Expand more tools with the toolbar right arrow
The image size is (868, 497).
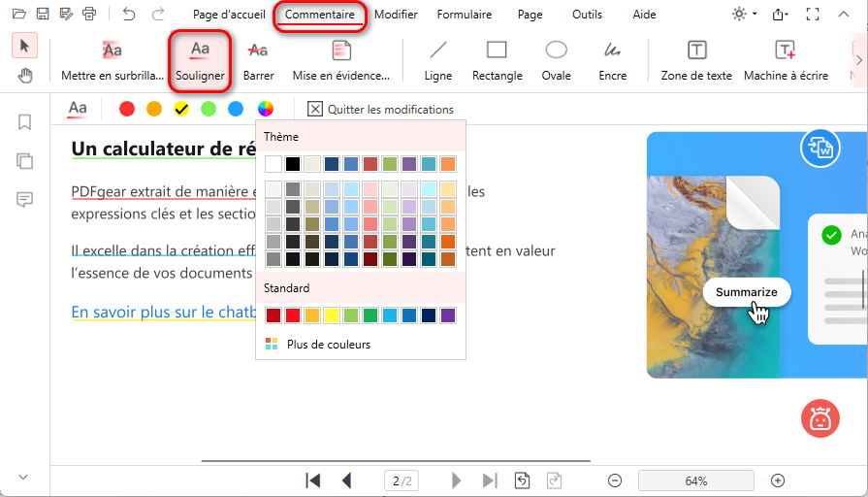click(858, 60)
